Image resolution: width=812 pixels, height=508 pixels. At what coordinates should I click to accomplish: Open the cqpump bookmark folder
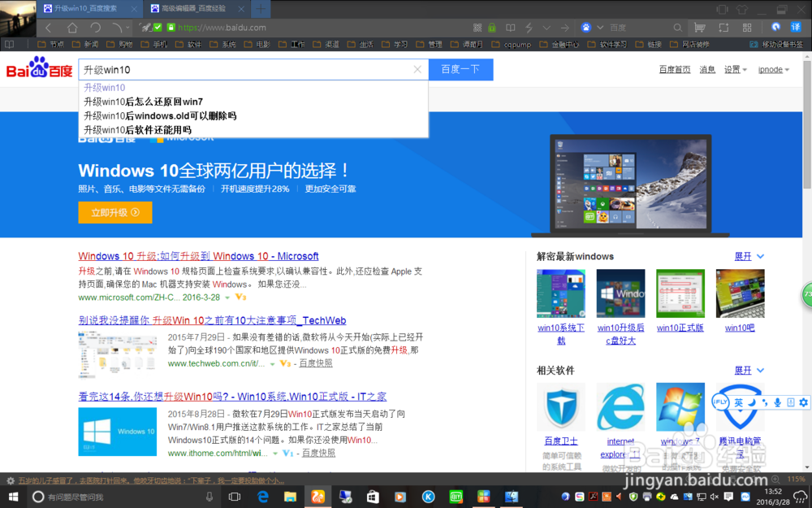tap(512, 45)
